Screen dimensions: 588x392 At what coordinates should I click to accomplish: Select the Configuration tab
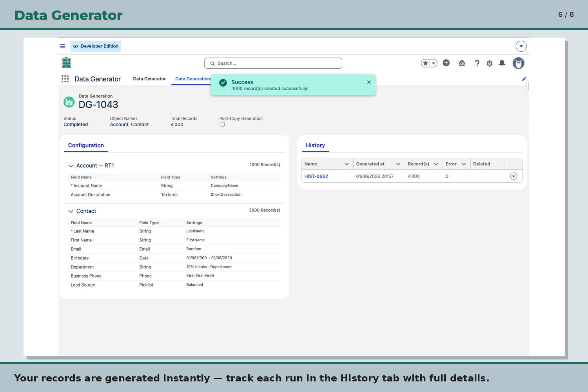86,145
